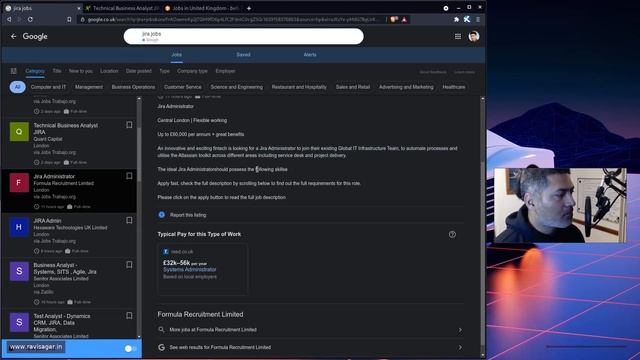
Task: Go back with the Google back arrow
Action: point(13,36)
